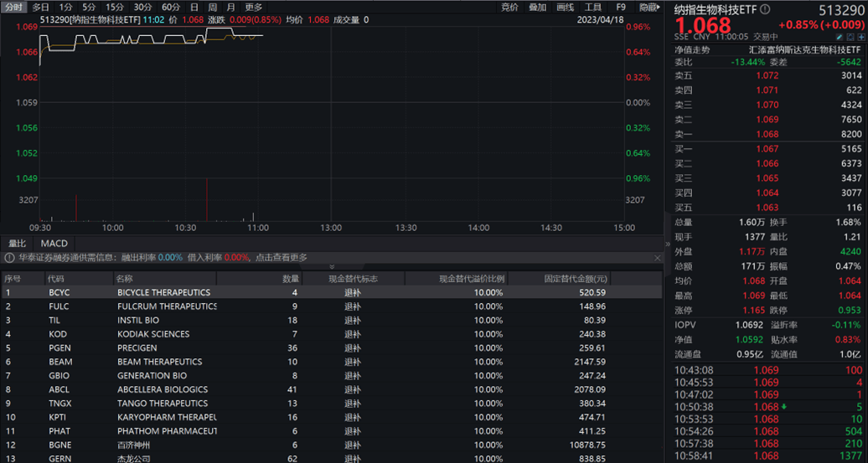Open the 隐藏 dropdown in chart toolbar
The image size is (868, 463).
[x=650, y=8]
